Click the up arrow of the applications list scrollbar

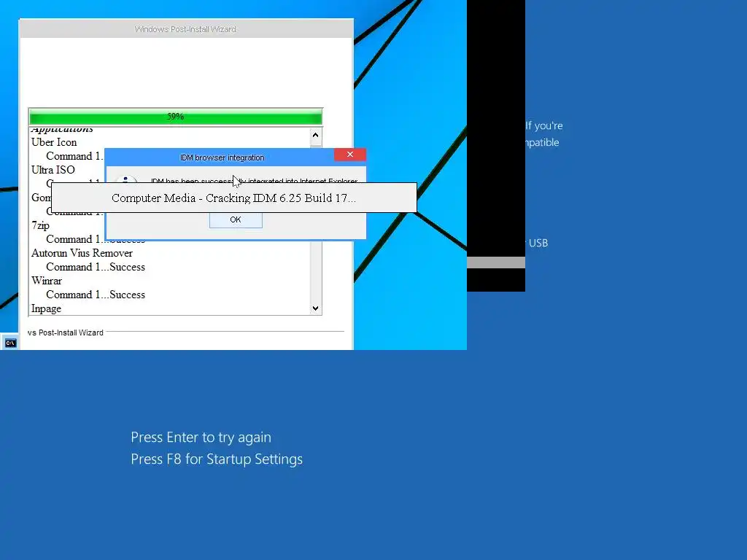point(315,135)
